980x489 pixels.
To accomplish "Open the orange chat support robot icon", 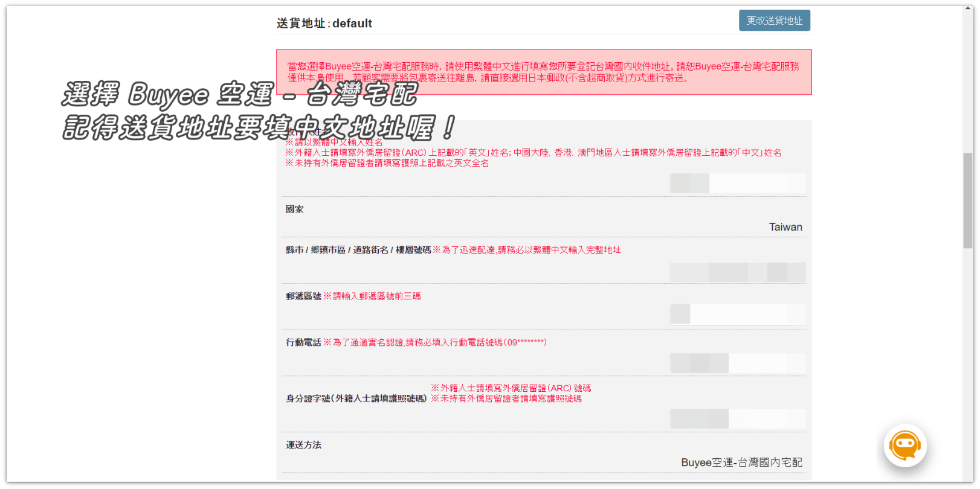I will point(905,446).
